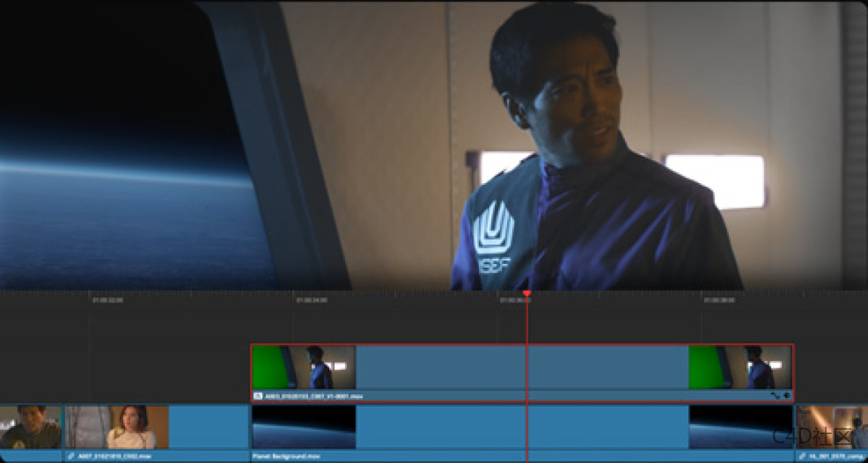Click the FX badge icon on the green screen clip
This screenshot has width=868, height=463.
pyautogui.click(x=258, y=396)
